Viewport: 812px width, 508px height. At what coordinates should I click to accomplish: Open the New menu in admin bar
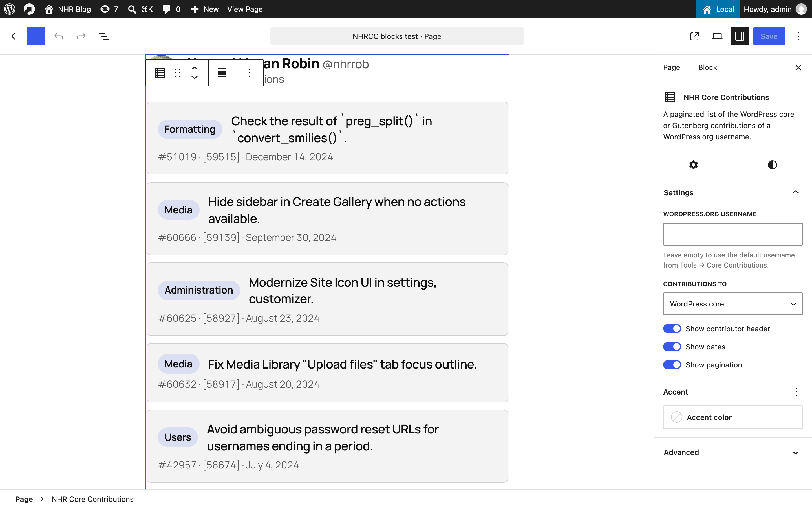coord(205,9)
